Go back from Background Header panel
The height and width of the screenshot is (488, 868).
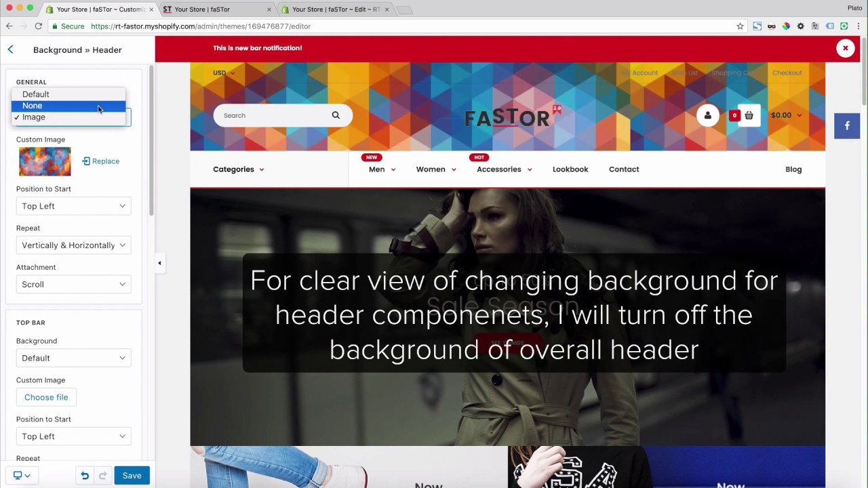(10, 49)
